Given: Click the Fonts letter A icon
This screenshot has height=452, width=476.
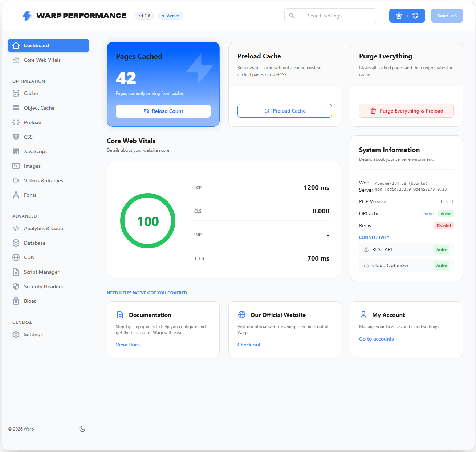Looking at the screenshot, I should coord(16,195).
